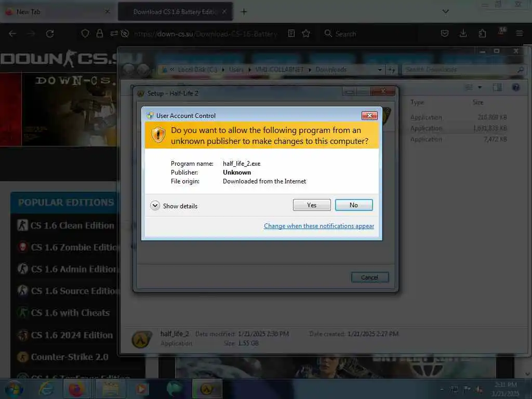Select the Download CS 1.6 Battery Edition tab
Image resolution: width=532 pixels, height=399 pixels.
[x=175, y=12]
